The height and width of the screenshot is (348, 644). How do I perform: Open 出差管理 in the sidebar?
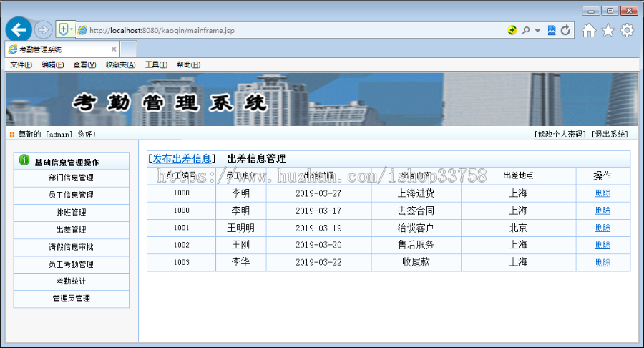71,230
